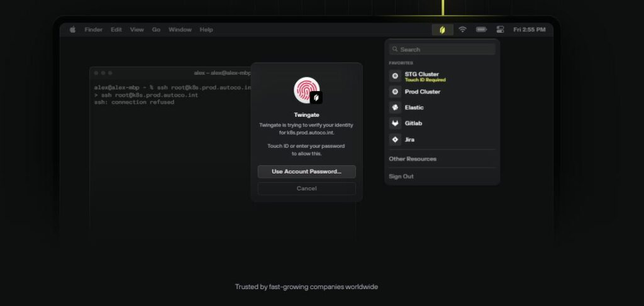
Task: Click the FAVORITES section heading
Action: [x=401, y=63]
